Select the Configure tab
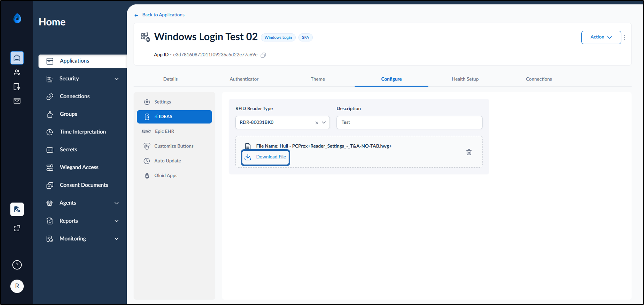This screenshot has height=305, width=644. tap(391, 79)
